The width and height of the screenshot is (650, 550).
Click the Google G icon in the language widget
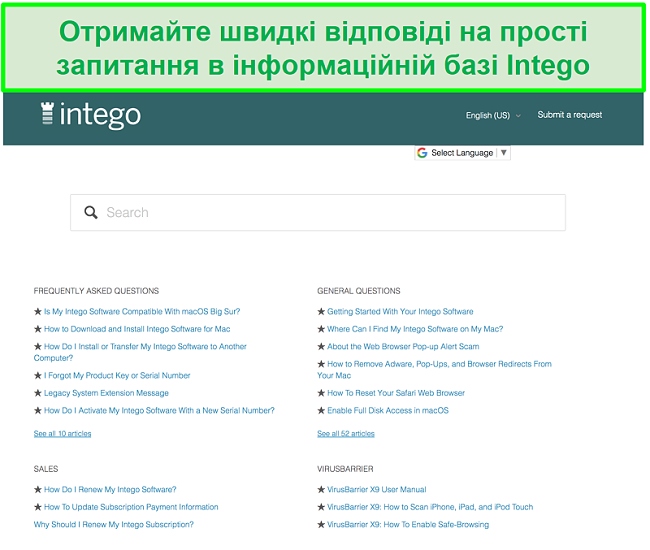(x=422, y=153)
